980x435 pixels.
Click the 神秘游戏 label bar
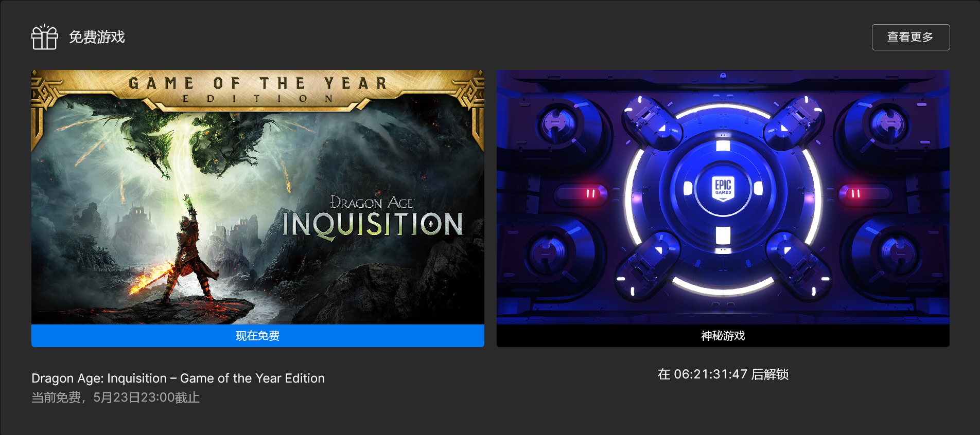click(x=723, y=336)
